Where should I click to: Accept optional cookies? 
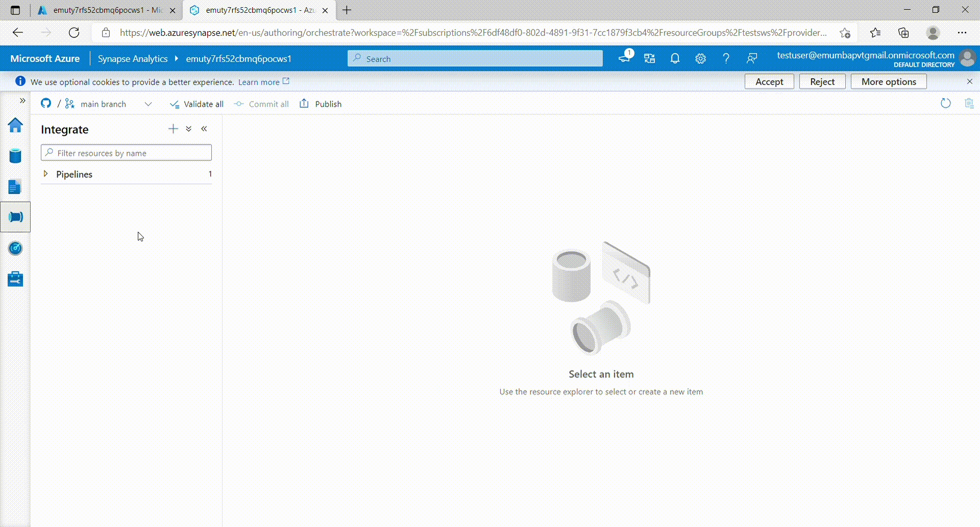(x=769, y=82)
